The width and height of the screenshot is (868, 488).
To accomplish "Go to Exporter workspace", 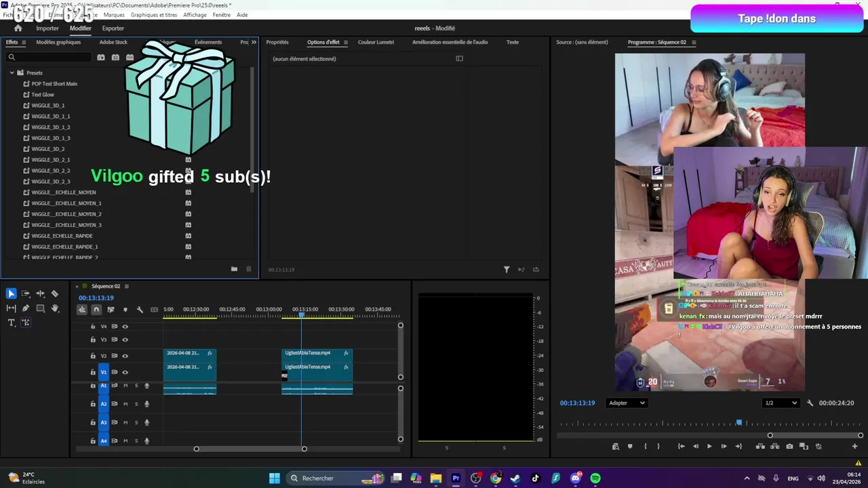I will coord(113,28).
